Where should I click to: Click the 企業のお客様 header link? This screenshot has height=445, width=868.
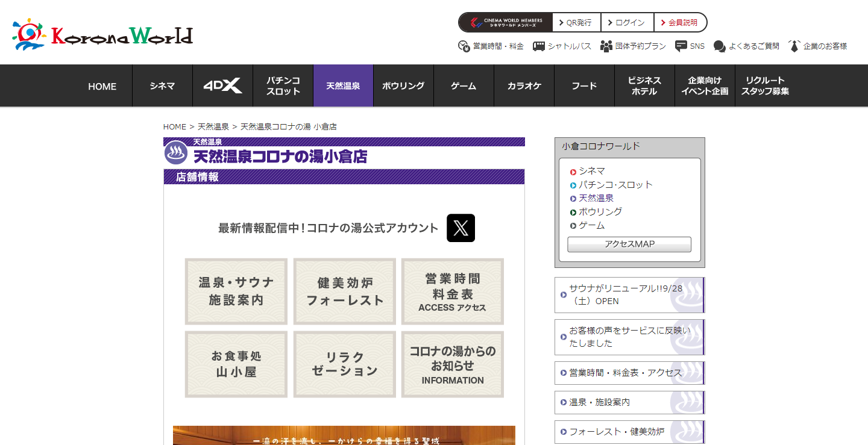(825, 46)
